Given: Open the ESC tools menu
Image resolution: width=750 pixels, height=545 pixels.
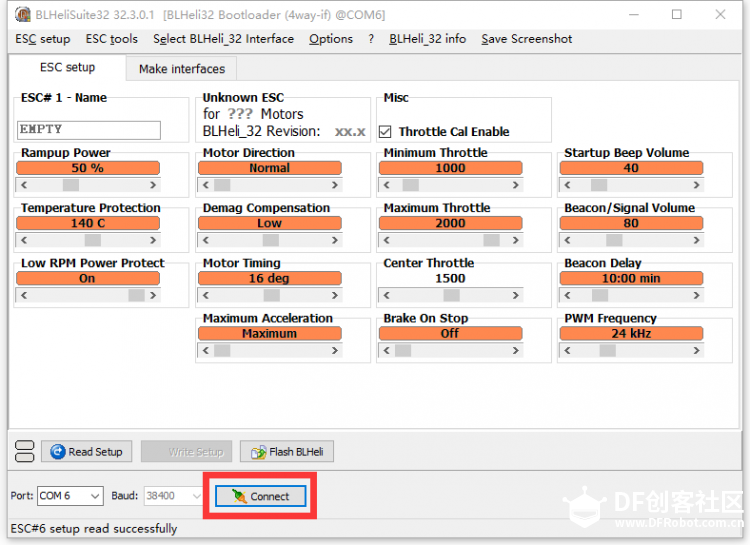Looking at the screenshot, I should 111,39.
